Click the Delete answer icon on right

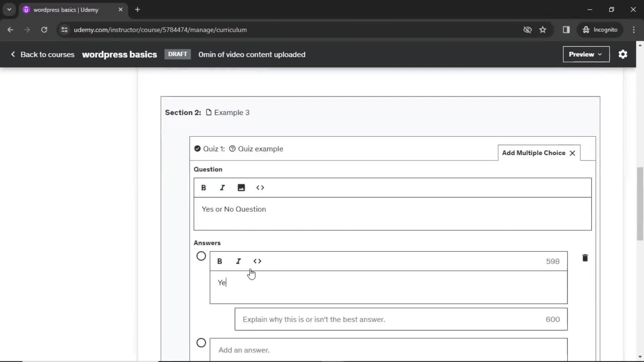(x=585, y=258)
